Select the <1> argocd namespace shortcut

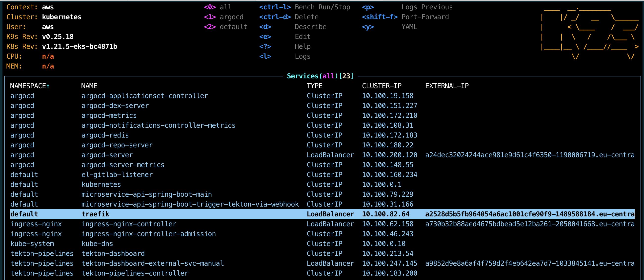click(x=223, y=17)
